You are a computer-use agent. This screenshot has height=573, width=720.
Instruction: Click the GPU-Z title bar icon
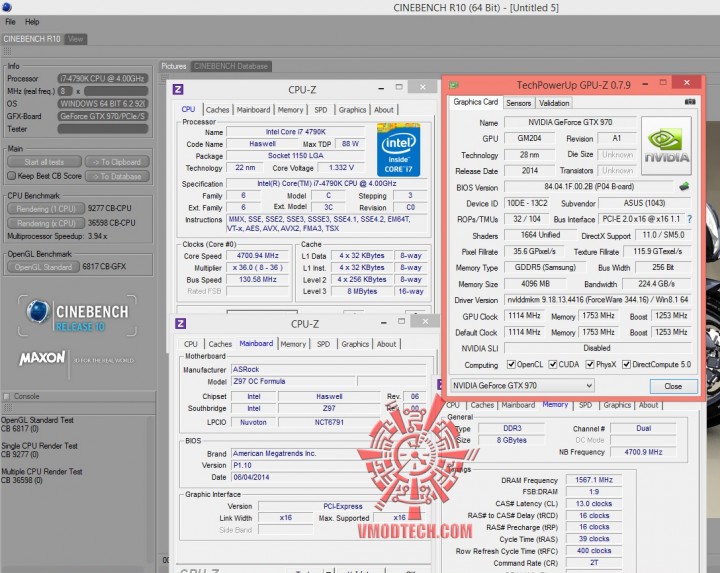tap(454, 85)
